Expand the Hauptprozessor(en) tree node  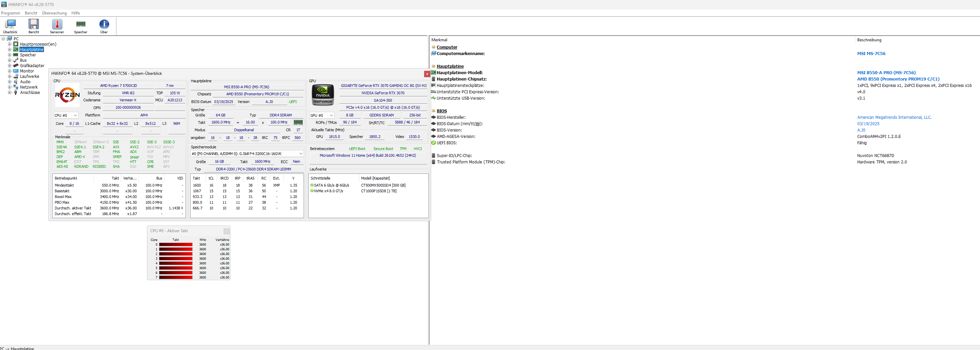[x=9, y=44]
